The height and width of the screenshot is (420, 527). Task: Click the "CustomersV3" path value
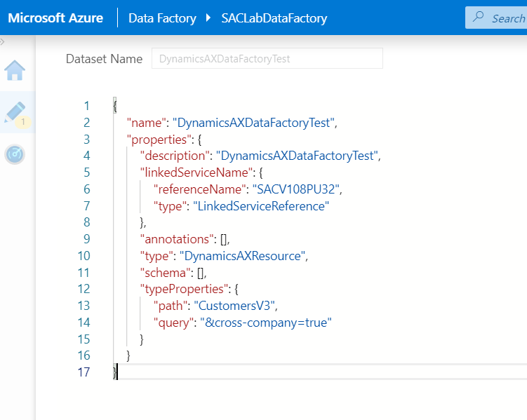click(234, 306)
